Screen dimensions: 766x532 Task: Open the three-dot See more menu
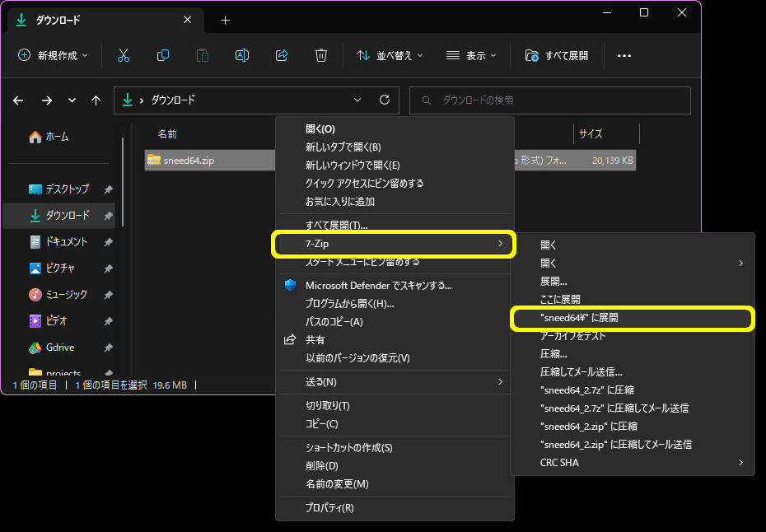coord(624,56)
